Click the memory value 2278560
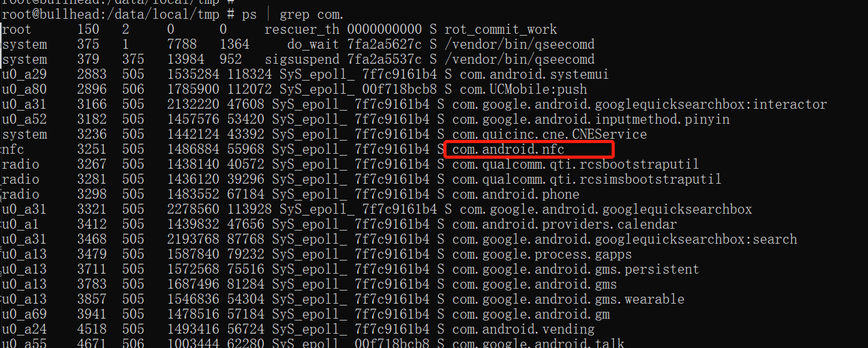The image size is (868, 348). pyautogui.click(x=193, y=209)
